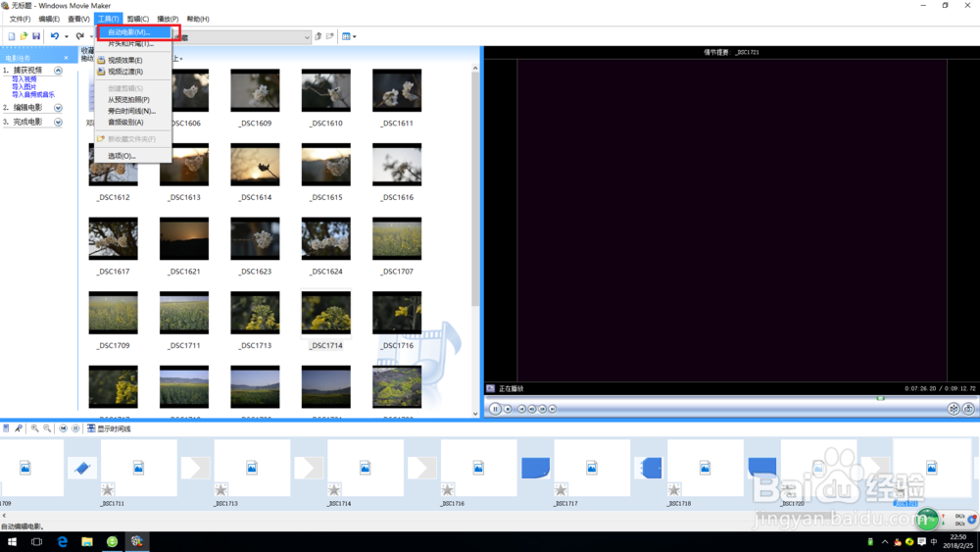Click the Back button in preview controls
The height and width of the screenshot is (552, 980).
(x=522, y=409)
